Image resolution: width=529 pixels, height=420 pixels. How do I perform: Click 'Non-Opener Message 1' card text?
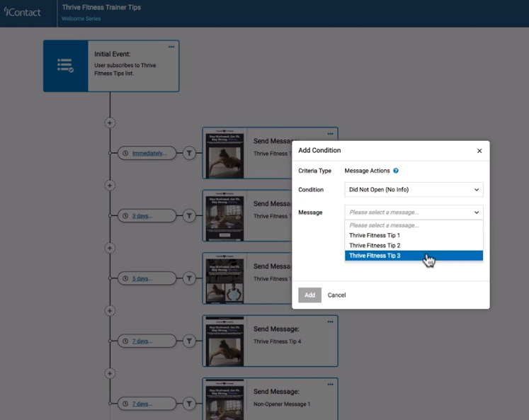[x=282, y=404]
